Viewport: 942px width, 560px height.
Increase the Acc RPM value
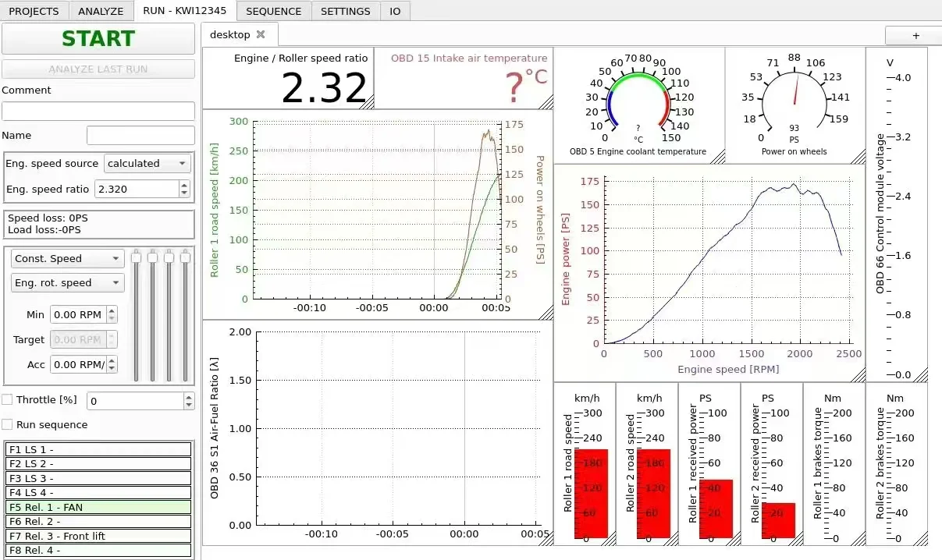(x=112, y=360)
